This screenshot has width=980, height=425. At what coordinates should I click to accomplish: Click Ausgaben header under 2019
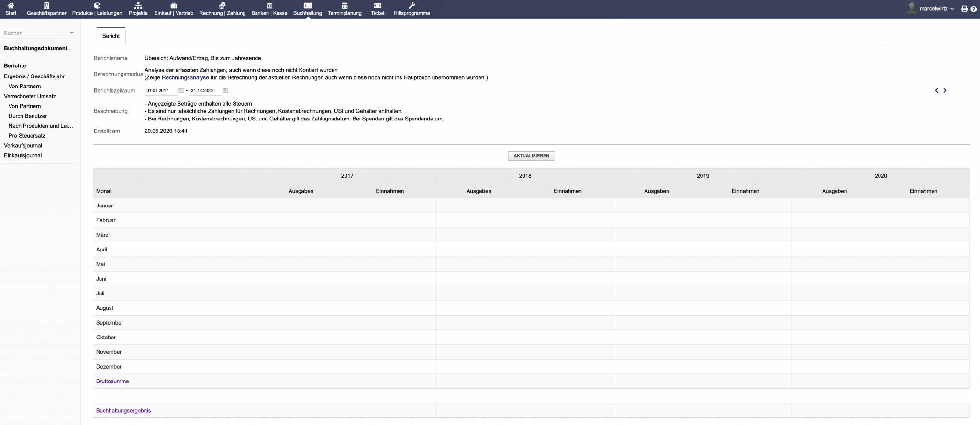point(657,191)
